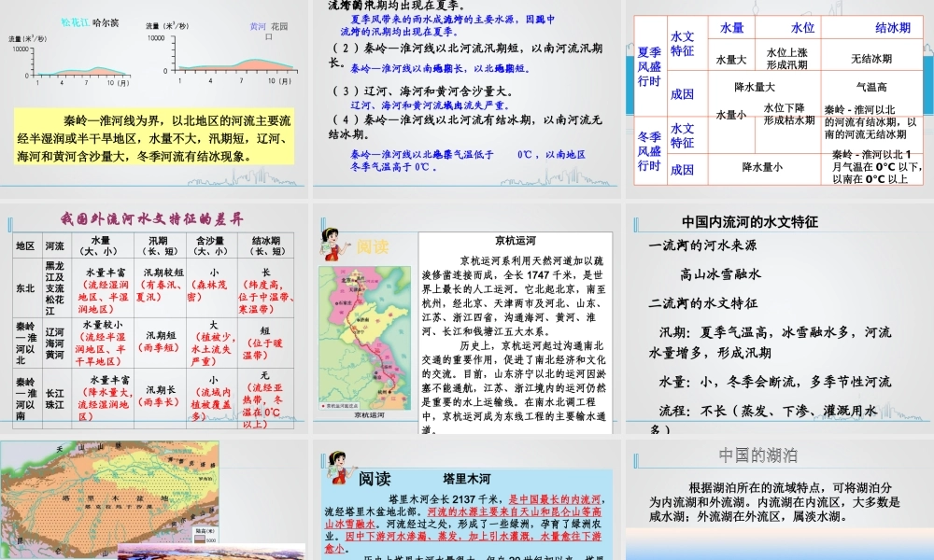The height and width of the screenshot is (560, 934).
Task: Select the 黑龙江及支流松花江 river cell
Action: click(55, 288)
